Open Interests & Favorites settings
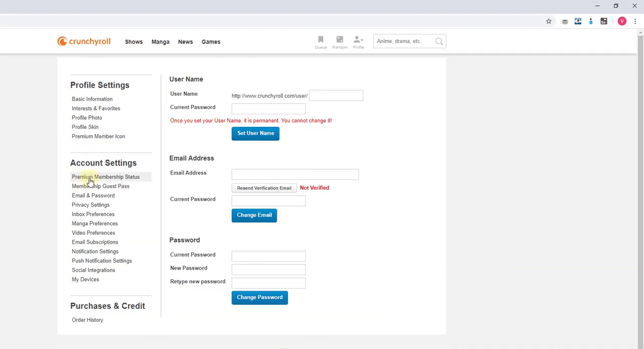The image size is (644, 349). tap(96, 108)
